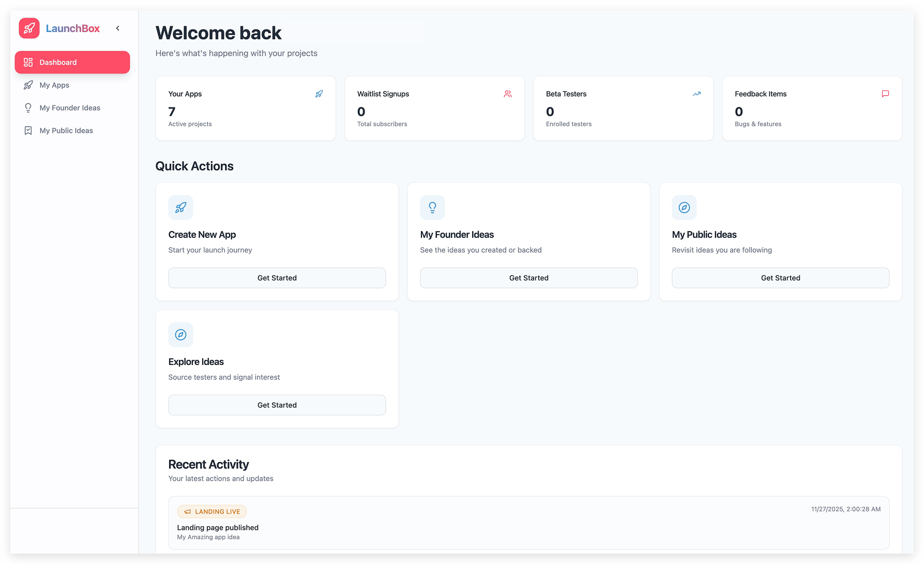This screenshot has height=564, width=924.
Task: Click Get Started under Create New App
Action: (x=277, y=278)
